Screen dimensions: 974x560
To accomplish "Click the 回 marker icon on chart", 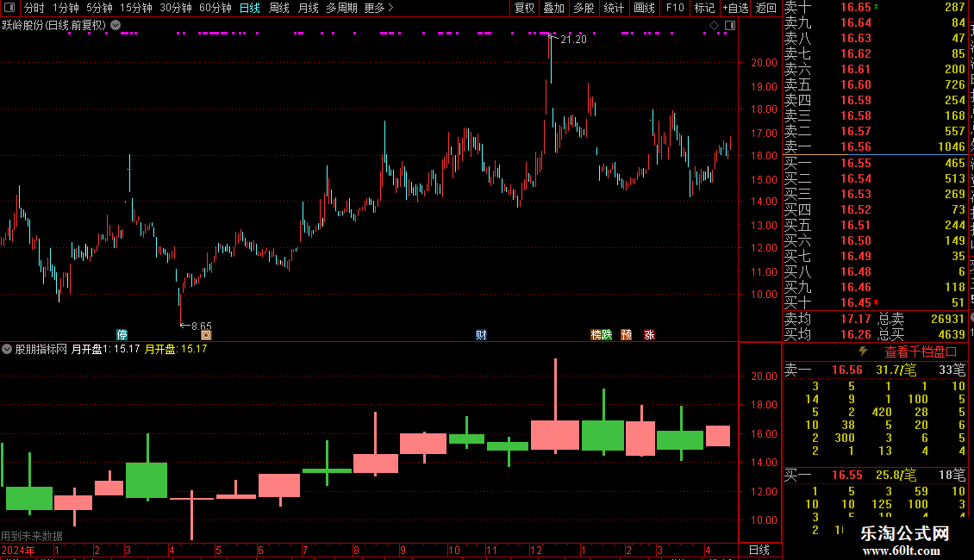I will point(206,334).
